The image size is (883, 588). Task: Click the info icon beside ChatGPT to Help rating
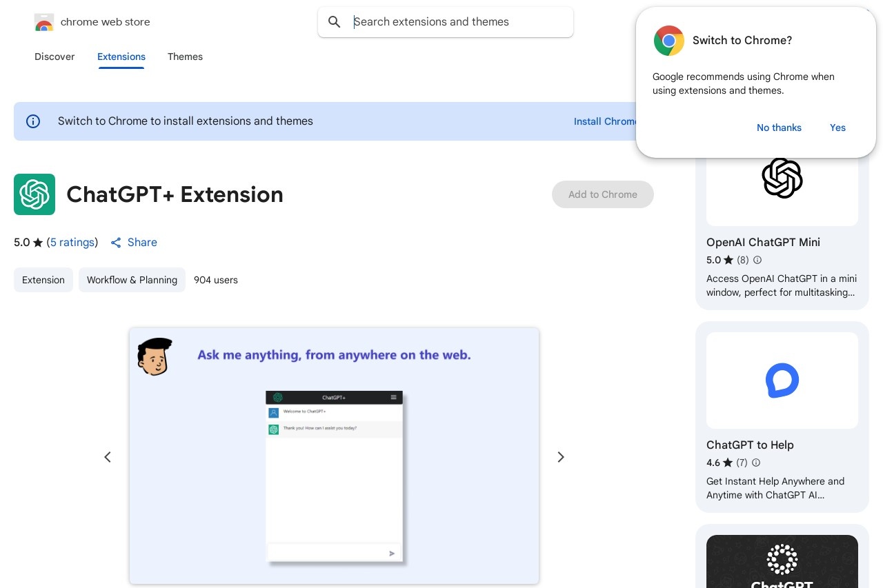(756, 463)
